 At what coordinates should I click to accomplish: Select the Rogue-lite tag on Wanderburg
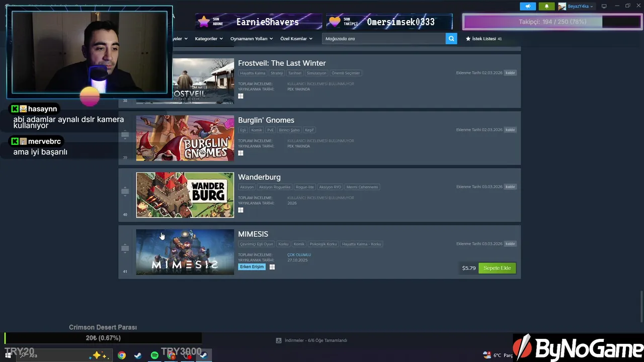[x=304, y=187]
